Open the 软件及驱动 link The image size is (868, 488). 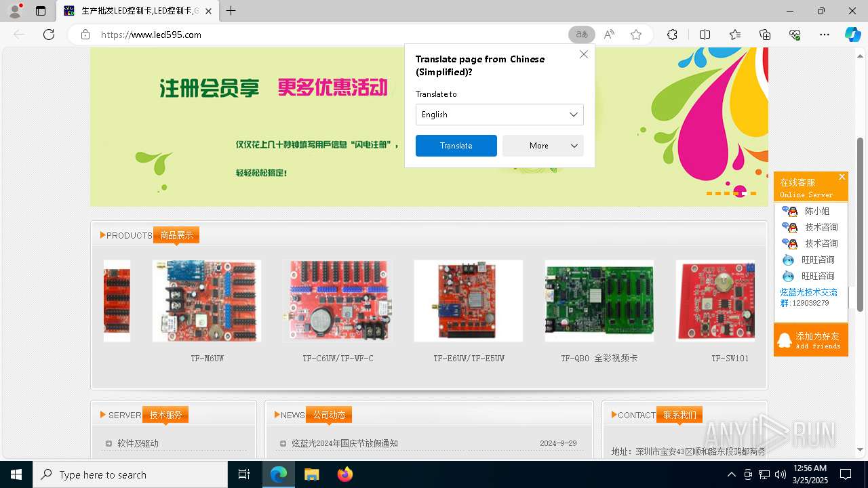pos(138,443)
